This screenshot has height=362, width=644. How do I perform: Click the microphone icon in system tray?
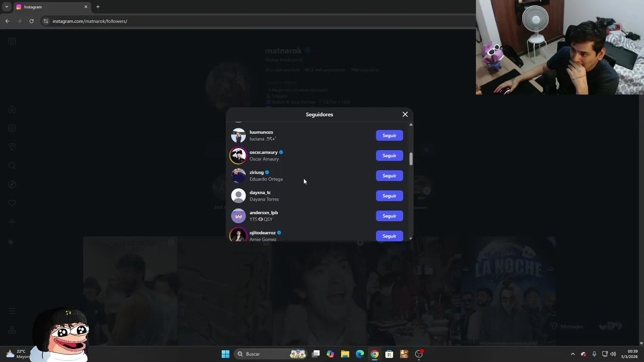(594, 354)
